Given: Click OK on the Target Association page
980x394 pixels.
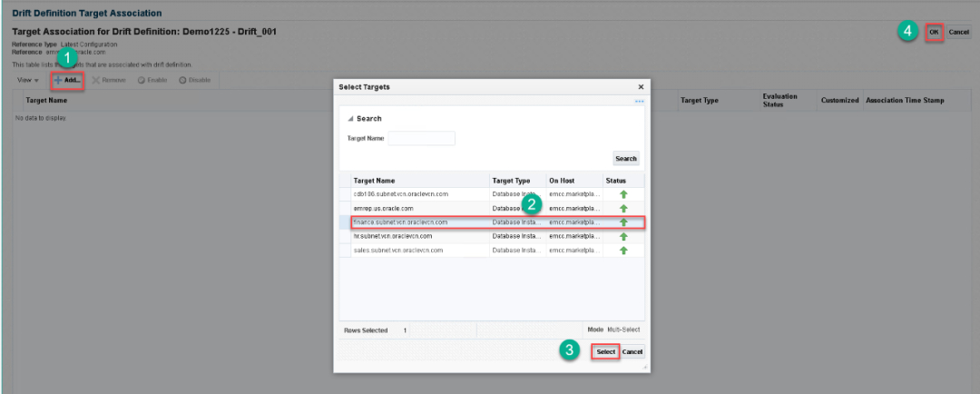Looking at the screenshot, I should point(934,33).
